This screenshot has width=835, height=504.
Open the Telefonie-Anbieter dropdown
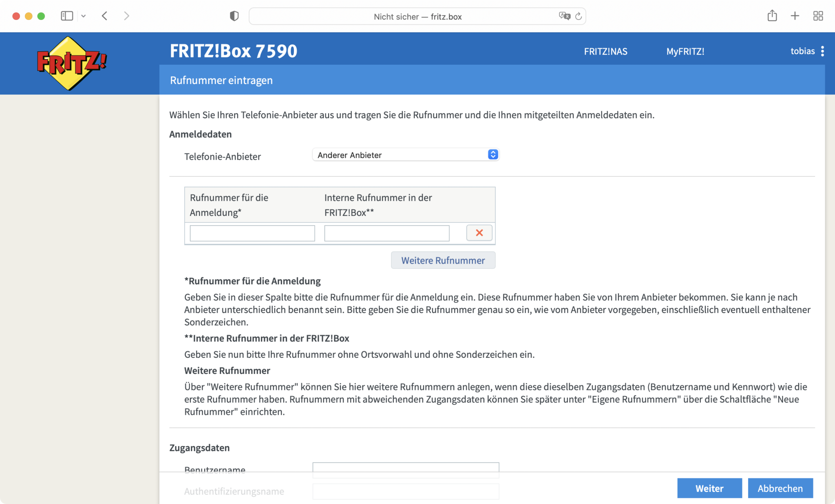click(x=405, y=154)
